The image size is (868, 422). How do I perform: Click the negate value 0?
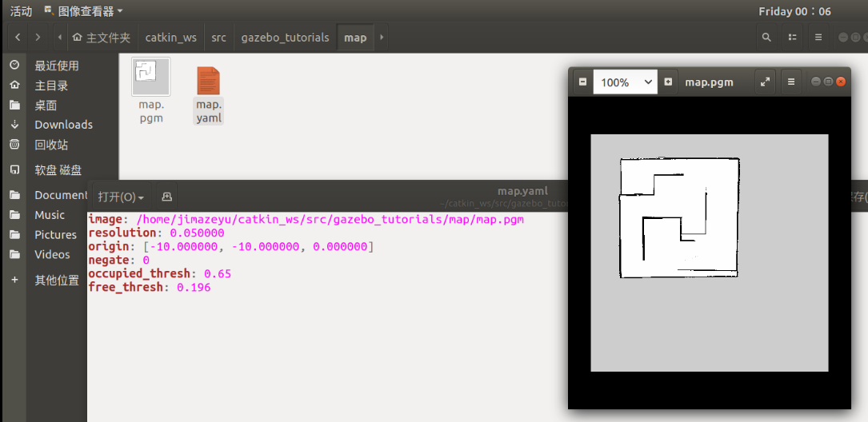146,260
